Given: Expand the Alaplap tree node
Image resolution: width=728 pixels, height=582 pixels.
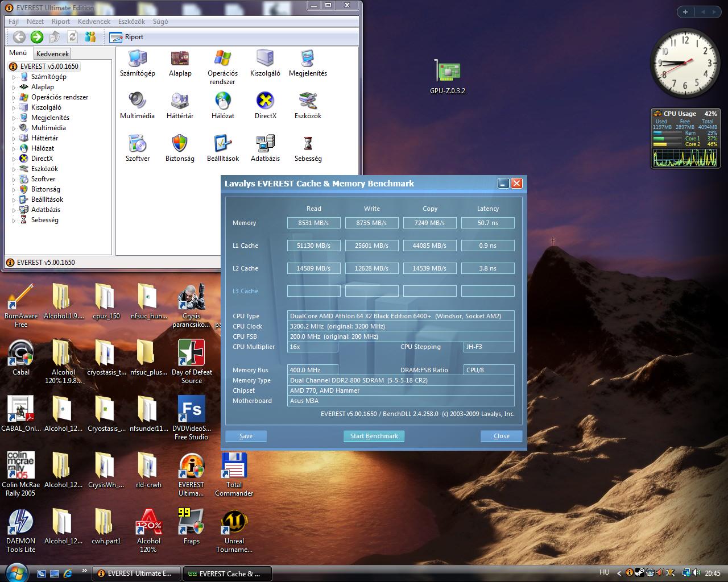Looking at the screenshot, I should click(x=14, y=87).
